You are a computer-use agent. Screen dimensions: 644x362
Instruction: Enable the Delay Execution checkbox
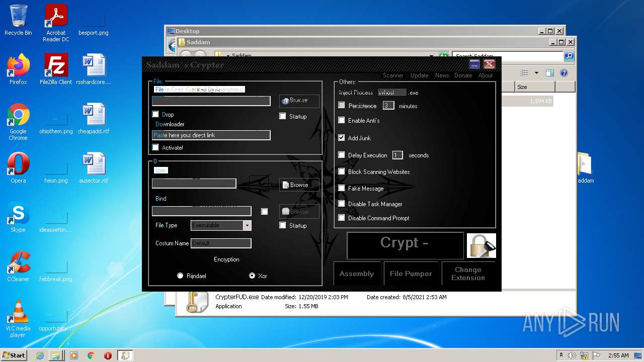pyautogui.click(x=342, y=155)
